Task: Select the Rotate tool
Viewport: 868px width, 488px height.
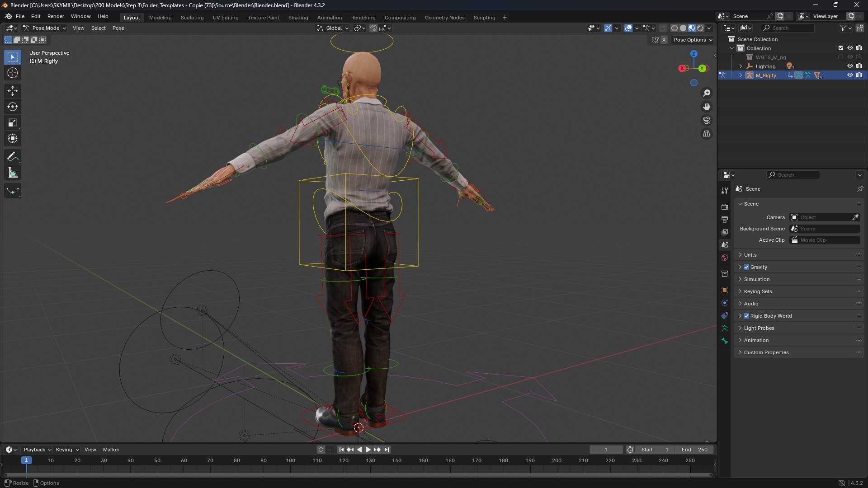Action: 13,107
